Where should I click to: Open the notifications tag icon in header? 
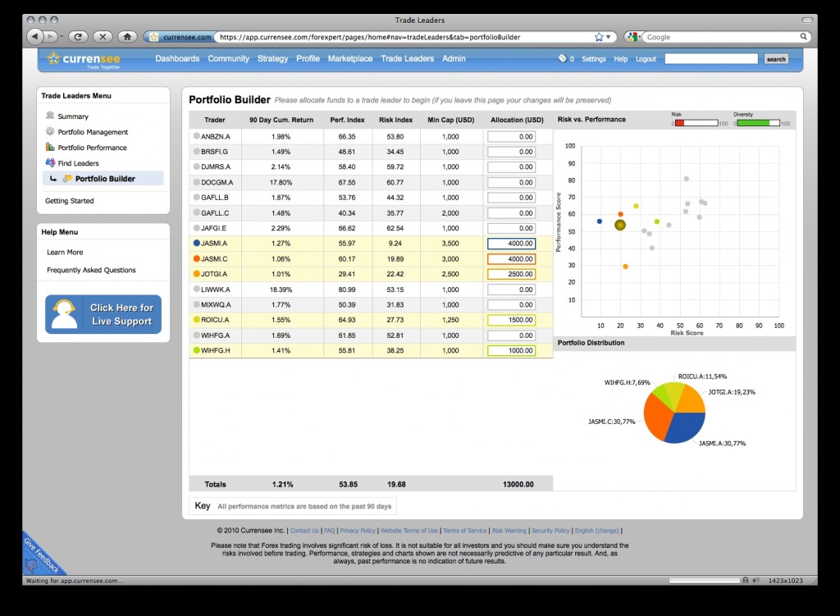coord(562,58)
